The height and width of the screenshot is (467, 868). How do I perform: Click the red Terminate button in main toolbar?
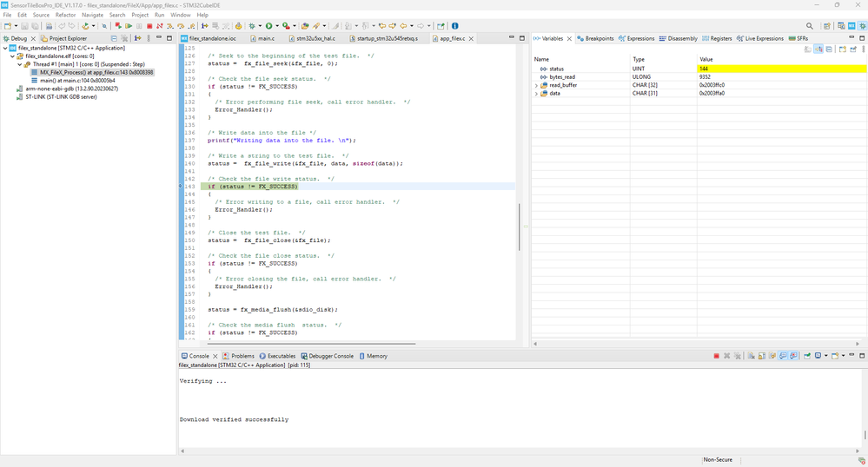(x=149, y=25)
